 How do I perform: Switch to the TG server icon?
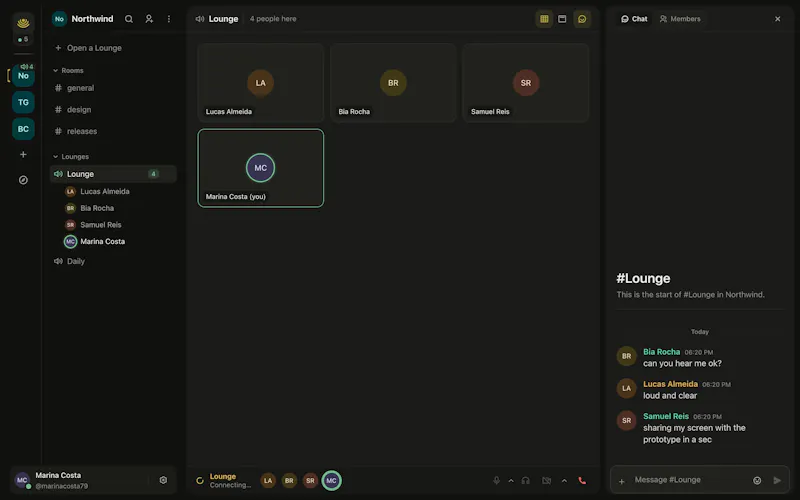(23, 102)
